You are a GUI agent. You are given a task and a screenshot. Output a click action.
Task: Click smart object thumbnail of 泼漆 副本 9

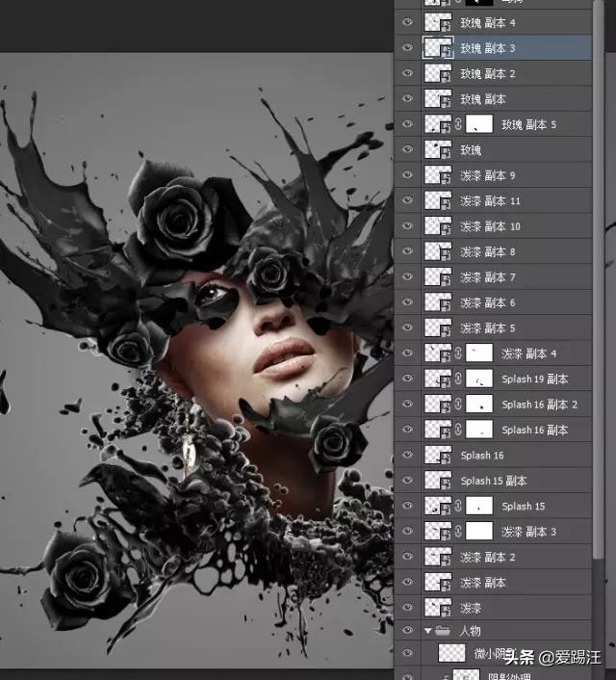pos(438,174)
